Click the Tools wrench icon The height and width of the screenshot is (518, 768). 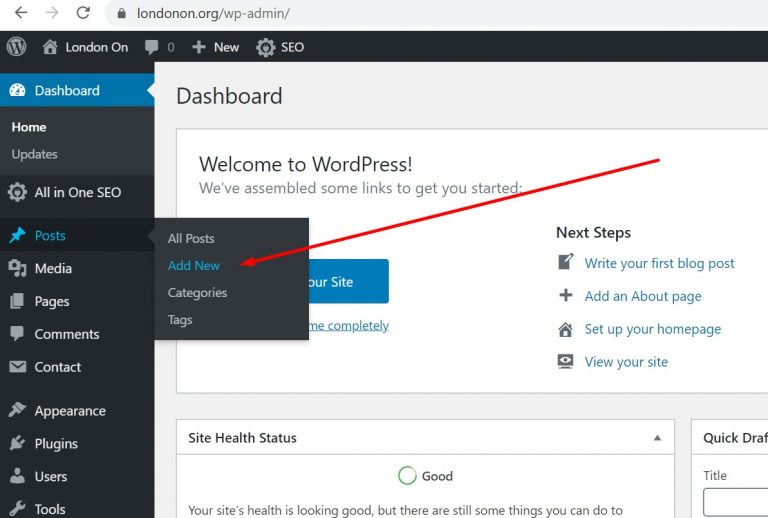17,509
